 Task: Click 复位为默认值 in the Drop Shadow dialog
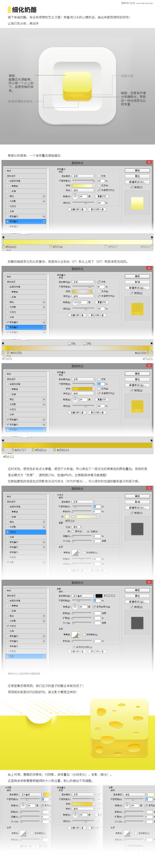[97, 651]
